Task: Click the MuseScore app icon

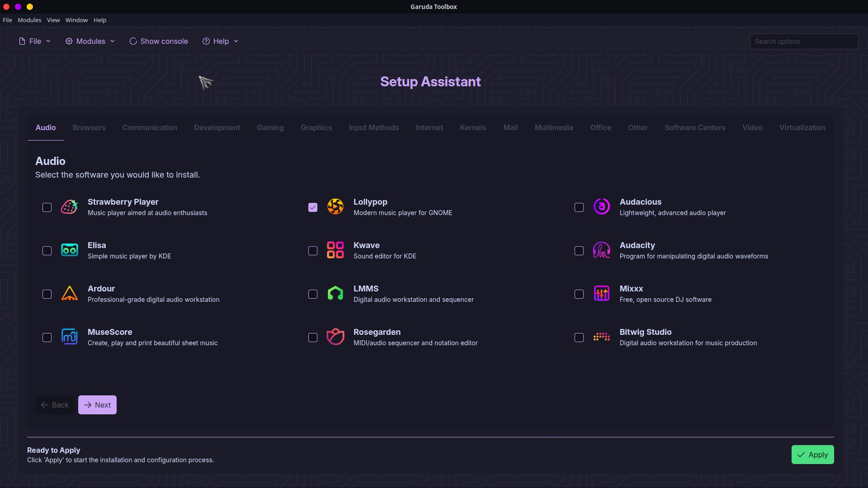Action: (70, 337)
